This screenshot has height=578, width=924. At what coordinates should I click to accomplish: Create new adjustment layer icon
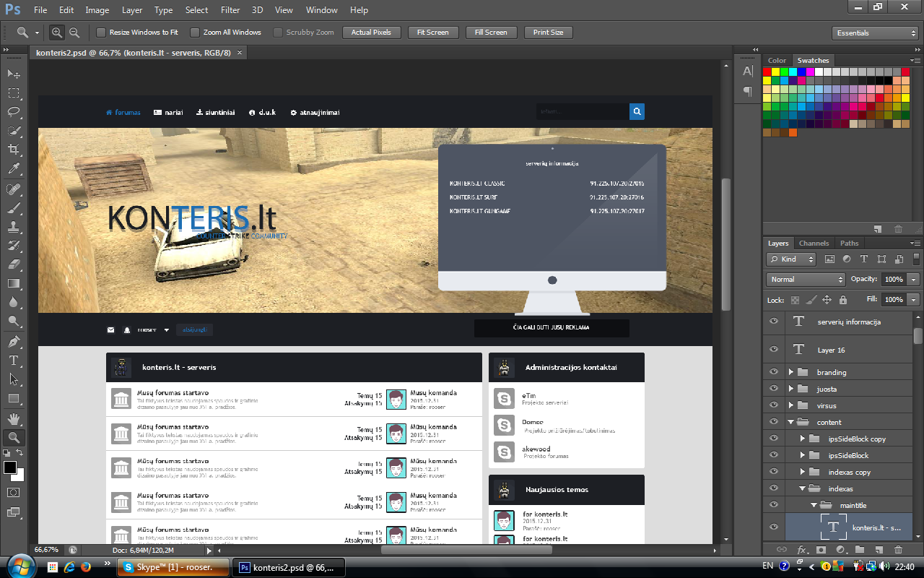840,550
